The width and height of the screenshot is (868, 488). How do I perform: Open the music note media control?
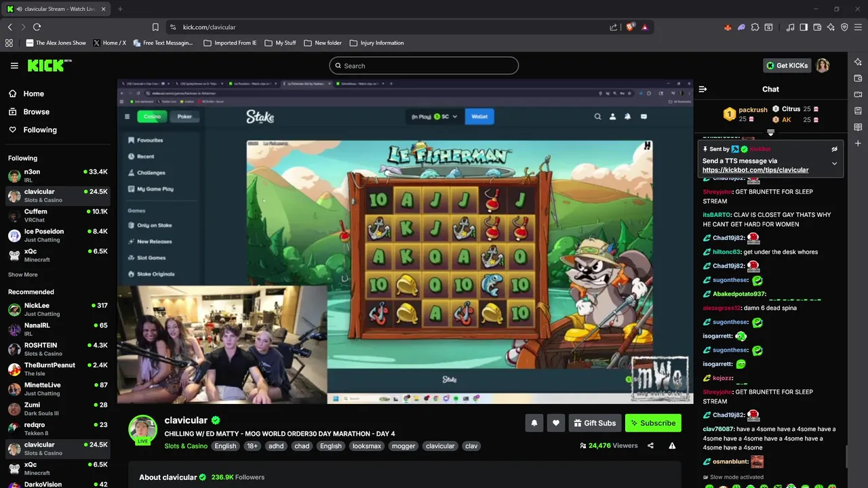tap(790, 27)
